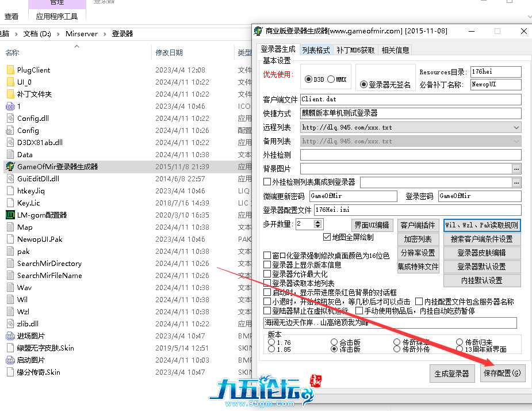Open the 相关信息 tab

click(x=395, y=50)
